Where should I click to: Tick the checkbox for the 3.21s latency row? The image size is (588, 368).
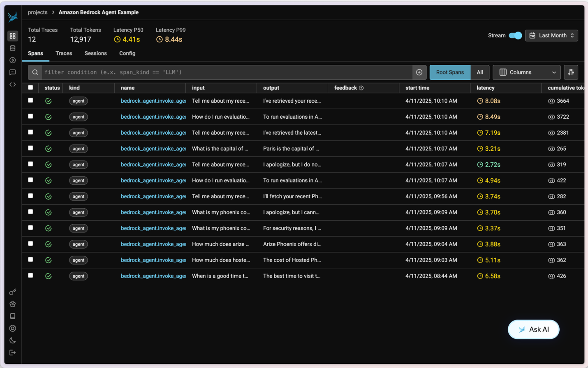30,148
